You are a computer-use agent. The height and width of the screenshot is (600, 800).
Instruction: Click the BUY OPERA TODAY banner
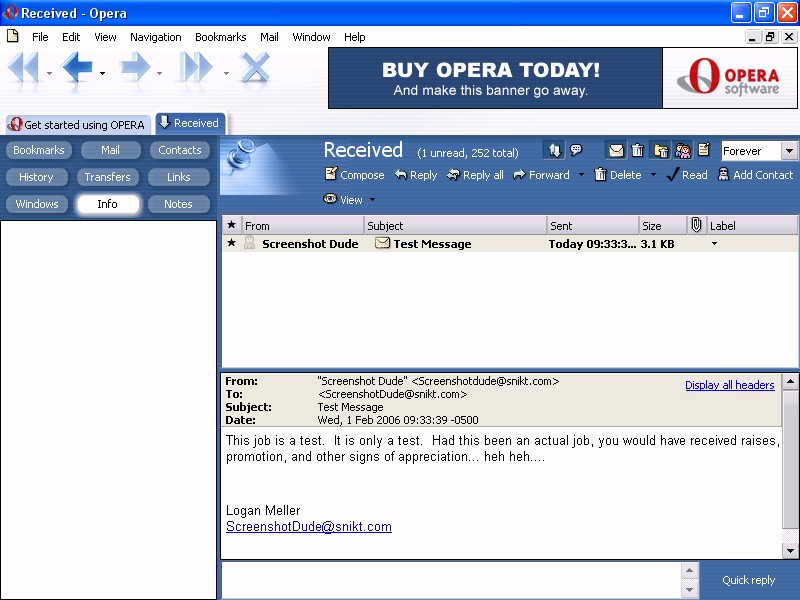point(495,78)
